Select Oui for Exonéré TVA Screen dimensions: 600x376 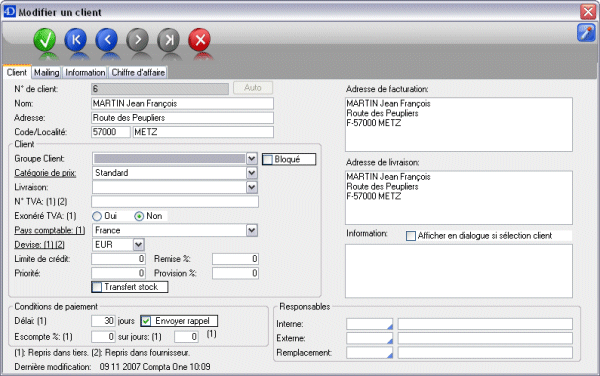(97, 216)
